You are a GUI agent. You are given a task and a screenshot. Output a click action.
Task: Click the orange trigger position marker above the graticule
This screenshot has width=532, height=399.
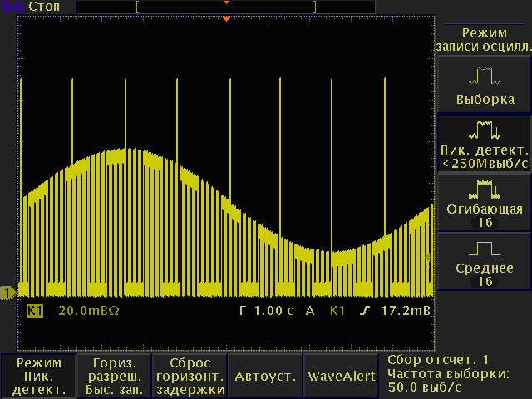click(x=226, y=18)
